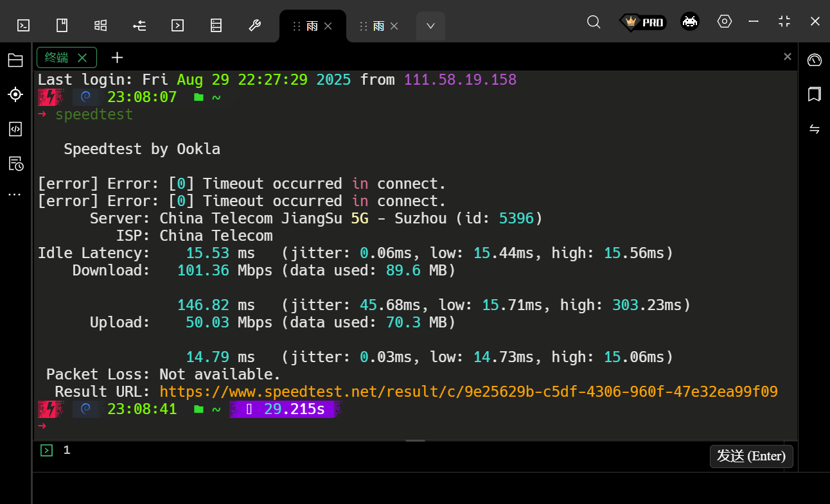
Task: Select the 终端 terminal tab
Action: tap(57, 58)
